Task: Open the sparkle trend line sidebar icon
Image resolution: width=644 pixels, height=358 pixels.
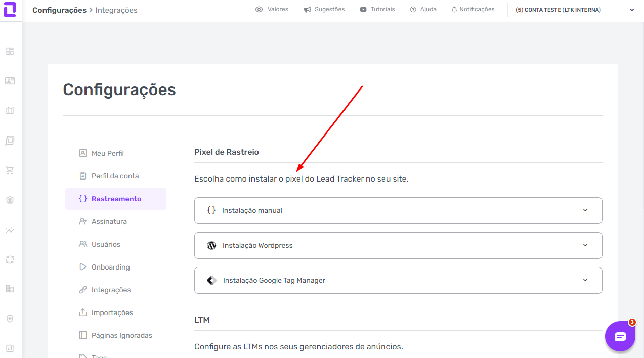Action: pyautogui.click(x=10, y=230)
